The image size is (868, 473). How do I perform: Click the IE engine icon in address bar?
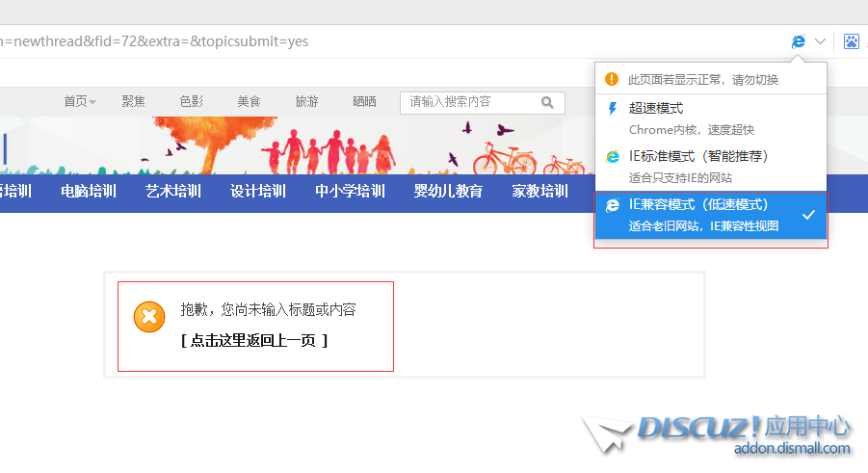pyautogui.click(x=798, y=41)
